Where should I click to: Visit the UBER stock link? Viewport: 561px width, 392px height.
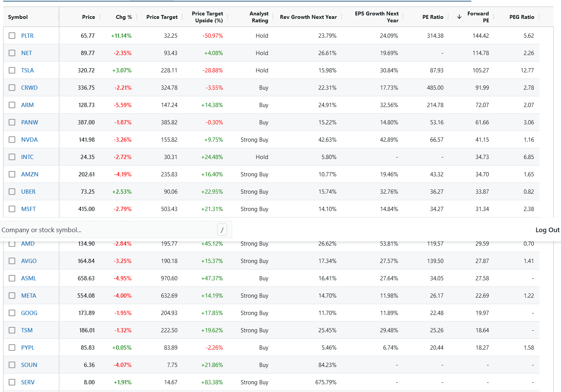coord(28,191)
